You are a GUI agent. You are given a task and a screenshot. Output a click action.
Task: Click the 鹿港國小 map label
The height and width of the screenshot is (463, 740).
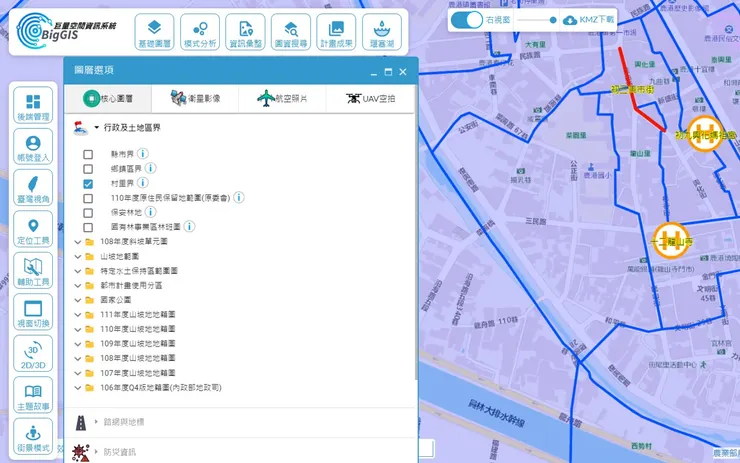pyautogui.click(x=597, y=176)
